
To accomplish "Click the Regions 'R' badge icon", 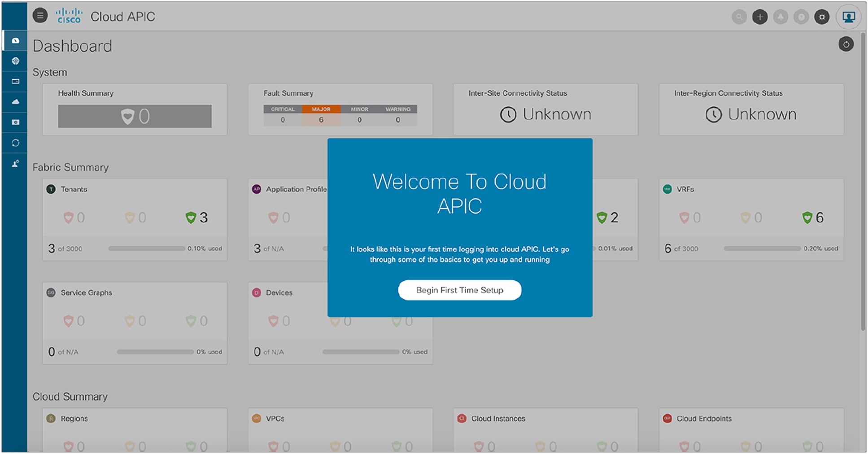I will click(51, 419).
